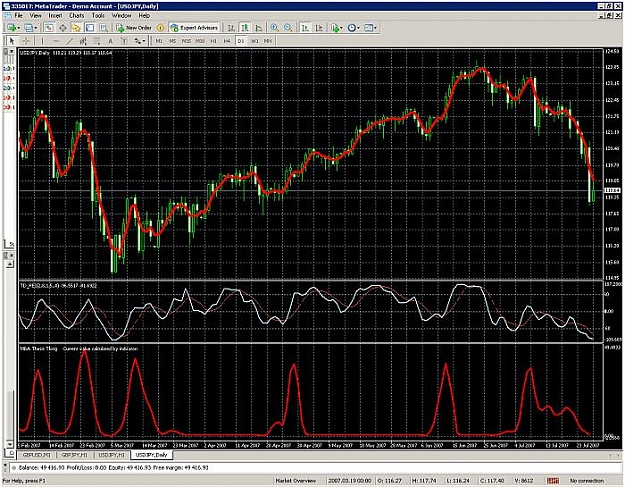
Task: Select the Text 'A' tool
Action: point(110,41)
